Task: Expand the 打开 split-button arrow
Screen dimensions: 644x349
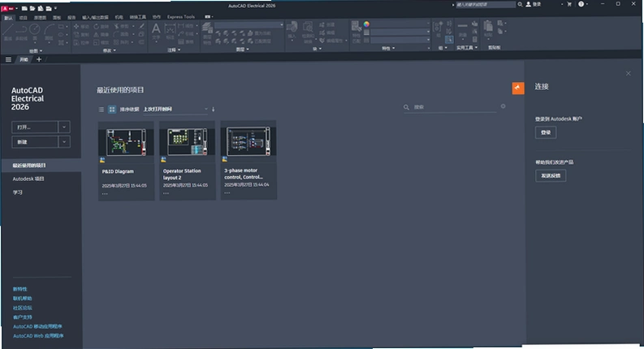Action: click(x=64, y=127)
